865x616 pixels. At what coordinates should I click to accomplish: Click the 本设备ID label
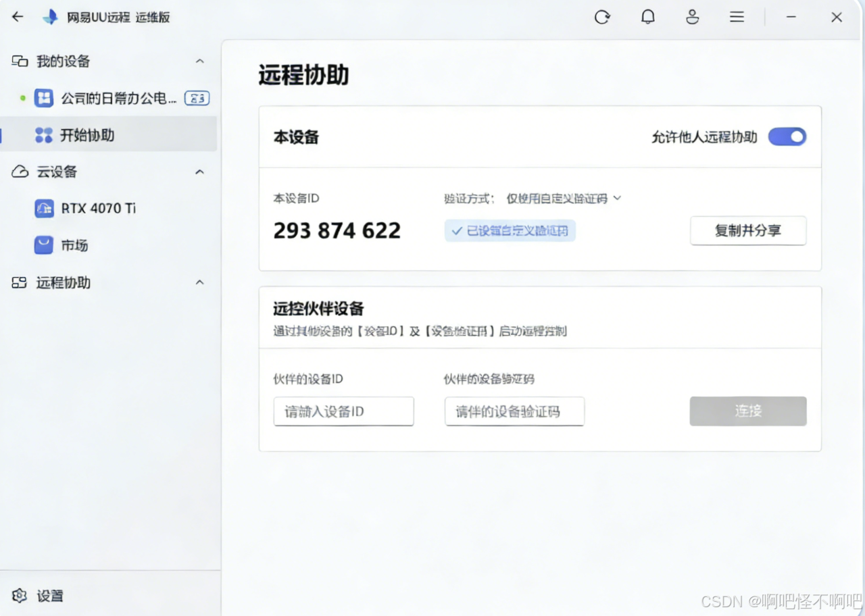click(296, 199)
